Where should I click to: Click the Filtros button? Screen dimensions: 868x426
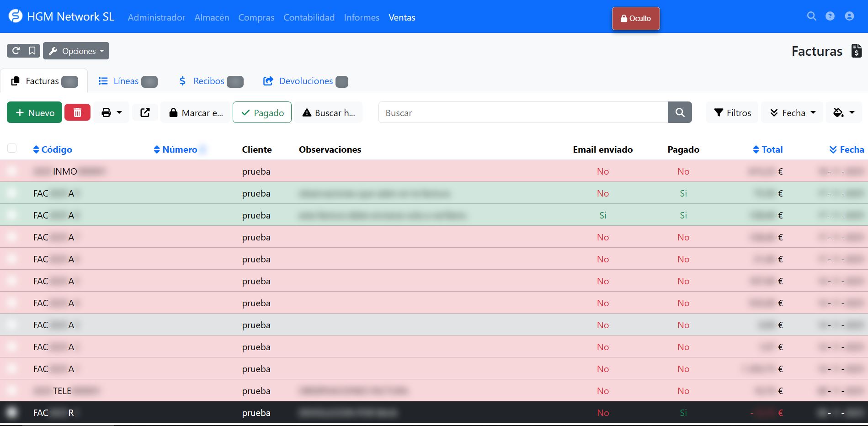(x=732, y=112)
